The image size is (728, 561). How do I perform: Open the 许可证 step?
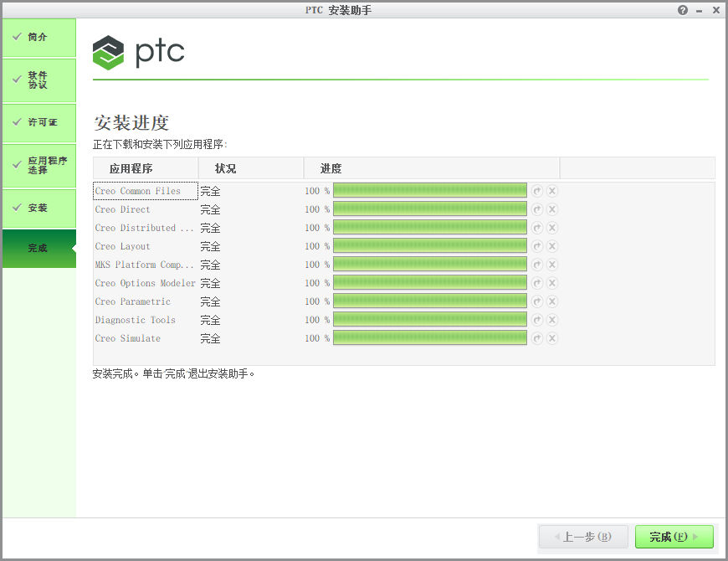pos(39,122)
